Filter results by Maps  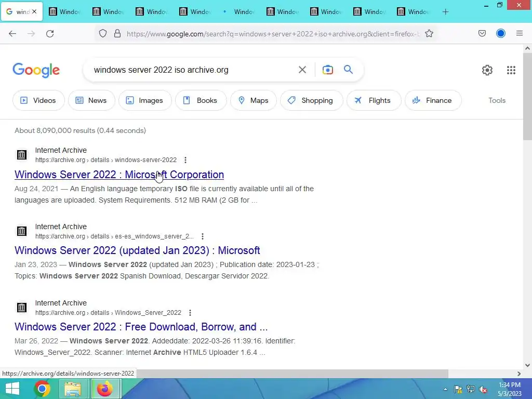click(254, 100)
